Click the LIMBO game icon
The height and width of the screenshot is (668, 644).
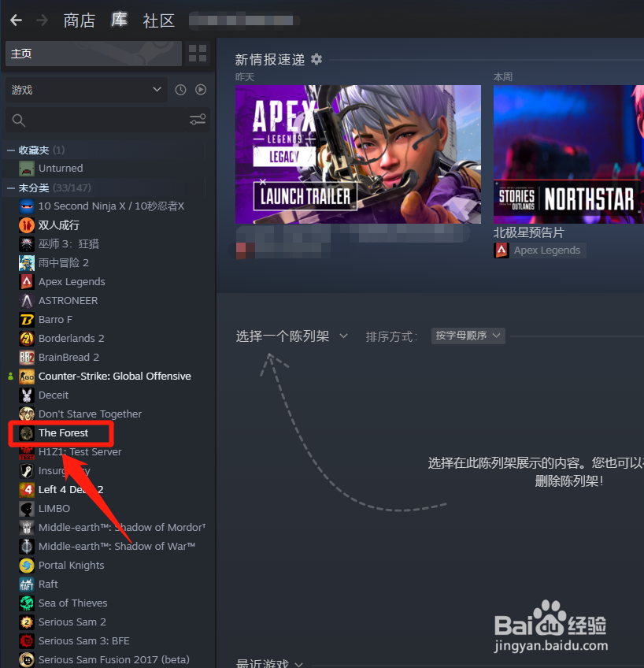coord(27,509)
